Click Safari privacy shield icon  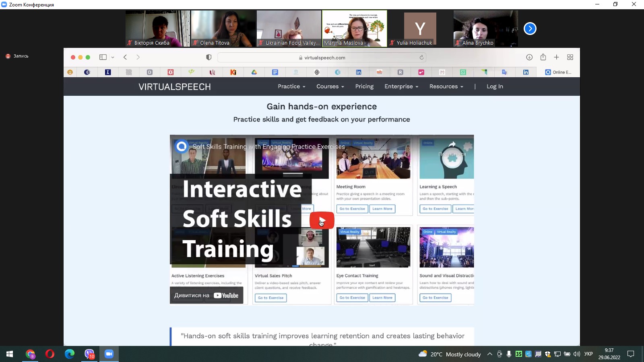[208, 57]
